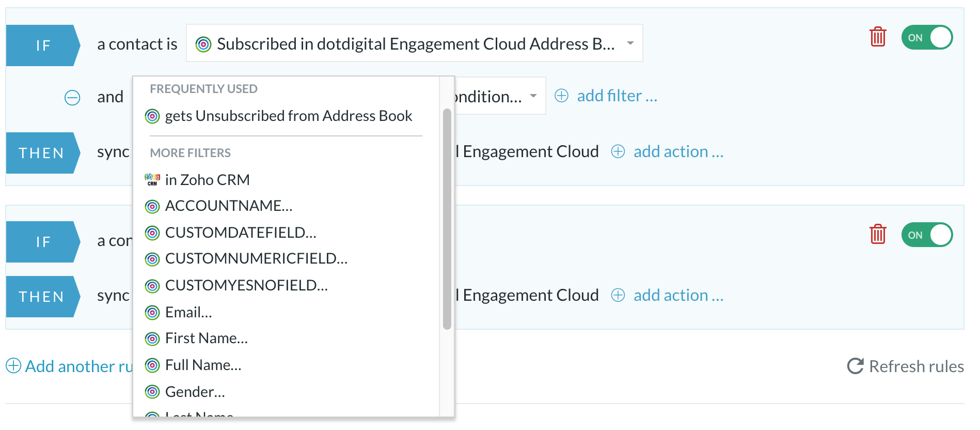Delete the first rule with trash icon
The height and width of the screenshot is (430, 980).
[x=878, y=37]
